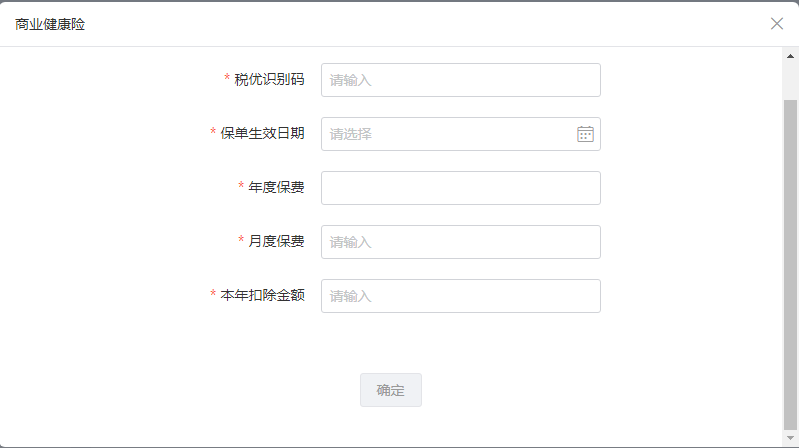This screenshot has width=799, height=448.
Task: Click scrollbar track above the thumb
Action: click(790, 82)
